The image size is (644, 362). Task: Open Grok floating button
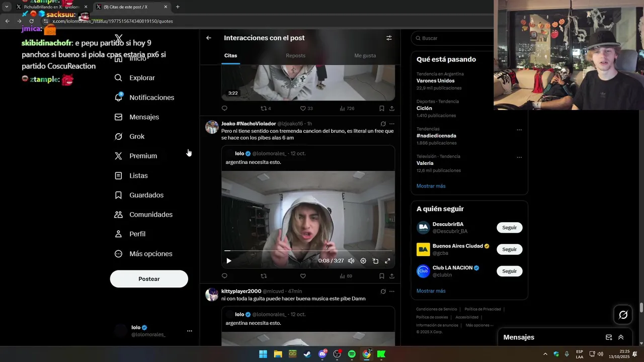click(x=623, y=315)
